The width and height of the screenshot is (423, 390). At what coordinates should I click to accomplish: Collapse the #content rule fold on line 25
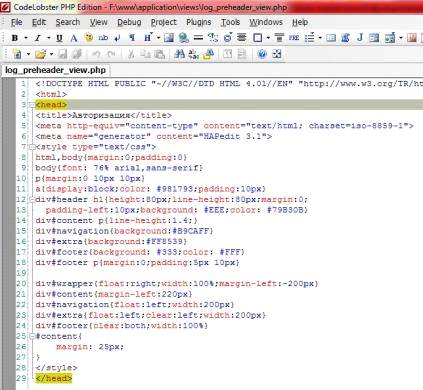point(32,336)
